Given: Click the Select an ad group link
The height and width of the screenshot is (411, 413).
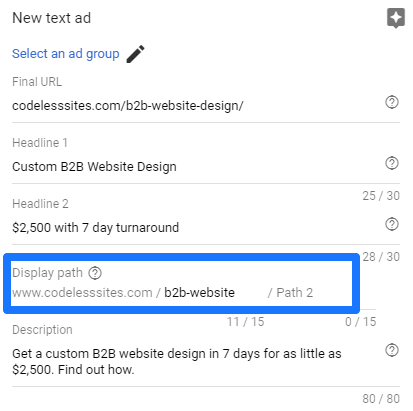Looking at the screenshot, I should (66, 54).
